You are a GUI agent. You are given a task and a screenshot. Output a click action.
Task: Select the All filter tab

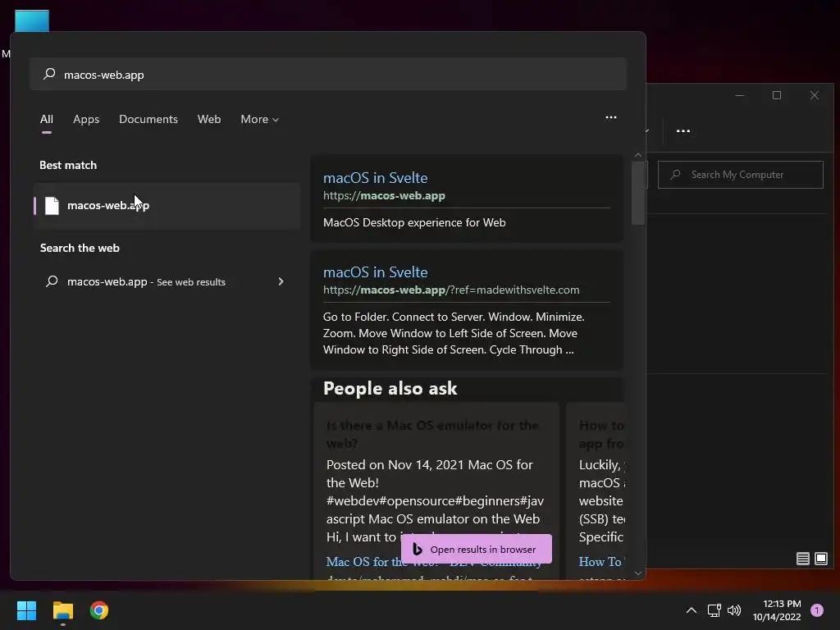tap(47, 119)
